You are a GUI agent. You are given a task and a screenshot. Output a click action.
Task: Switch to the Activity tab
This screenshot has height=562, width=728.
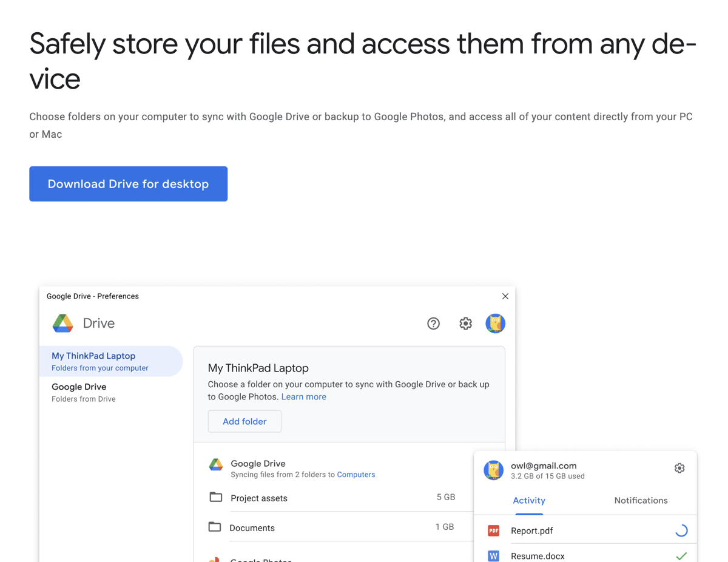tap(529, 501)
